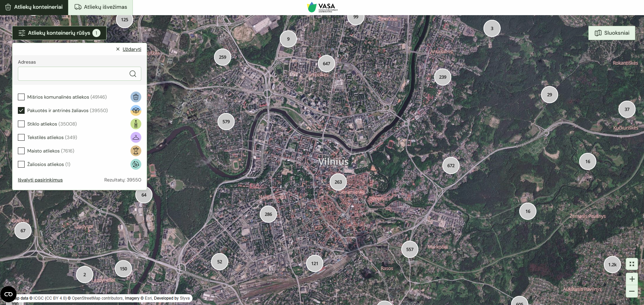Click the blue trash bin waste icon
644x305 pixels.
pyautogui.click(x=136, y=97)
